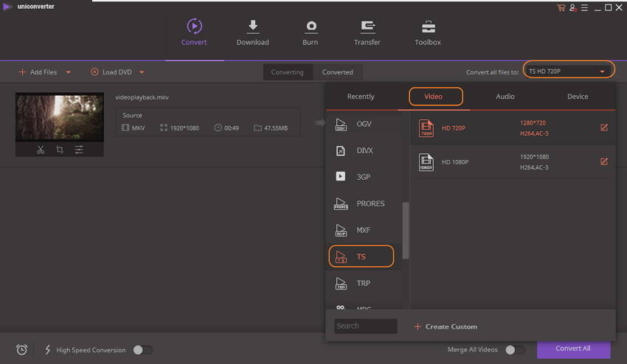Viewport: 627px width, 364px height.
Task: Show the Converting list tab
Action: (288, 72)
